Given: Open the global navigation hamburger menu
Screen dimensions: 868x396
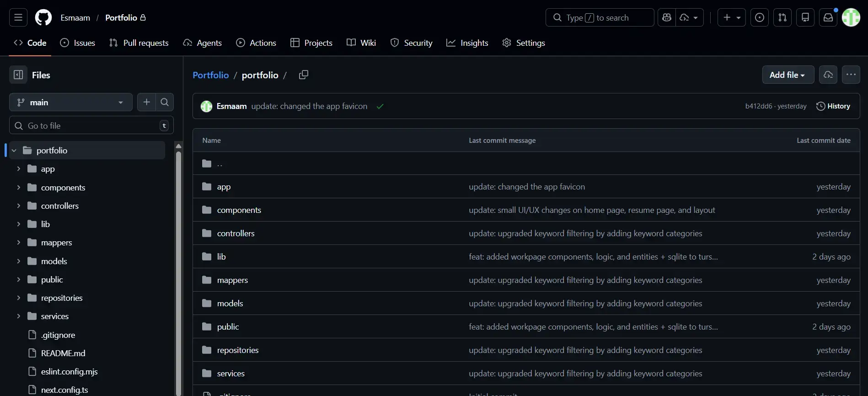Looking at the screenshot, I should [18, 17].
